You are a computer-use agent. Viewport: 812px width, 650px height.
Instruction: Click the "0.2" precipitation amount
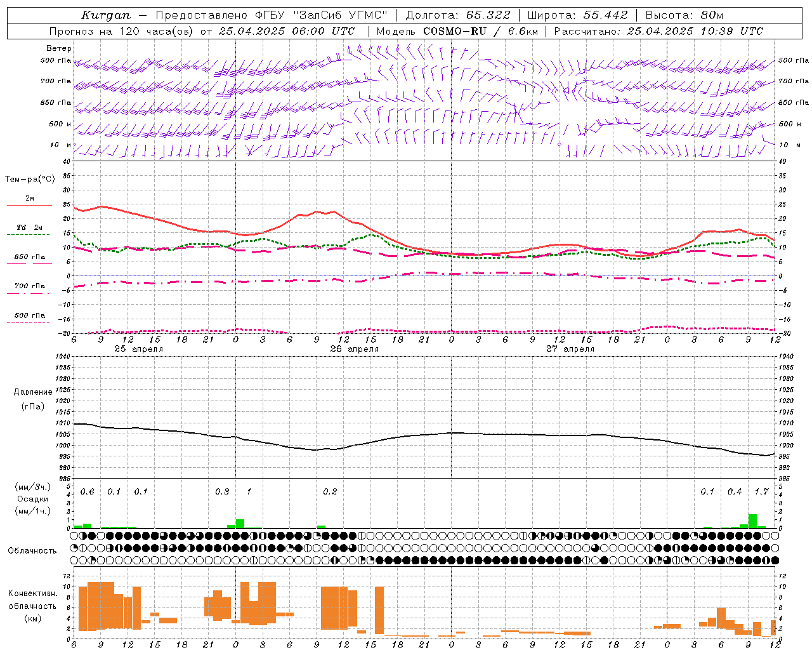(330, 491)
